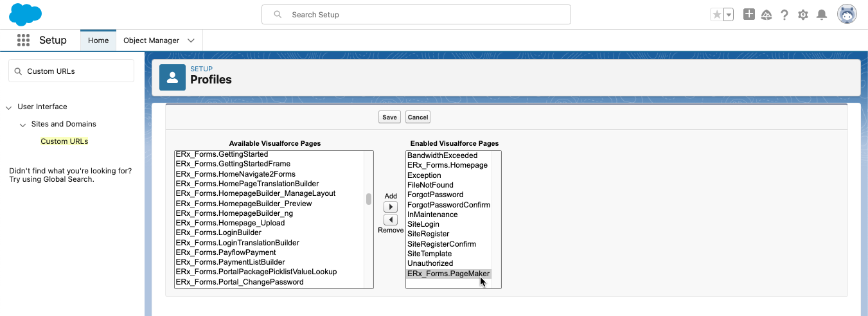Open the Setup gear menu

tap(802, 15)
